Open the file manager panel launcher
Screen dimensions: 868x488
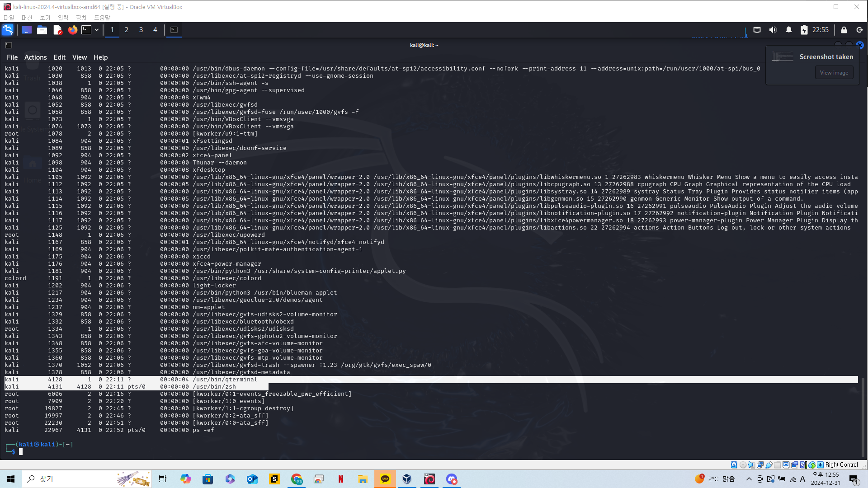[x=42, y=30]
